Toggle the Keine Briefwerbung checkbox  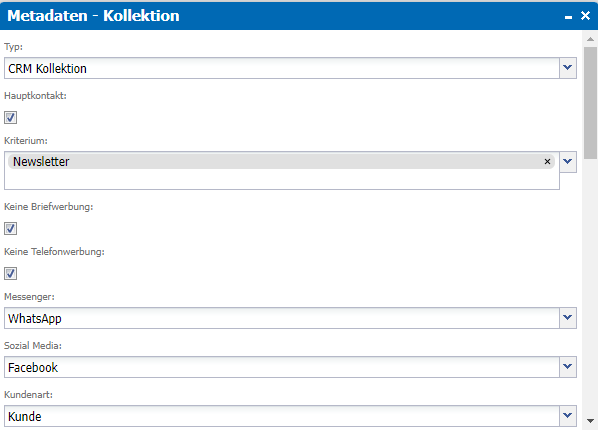(11, 229)
